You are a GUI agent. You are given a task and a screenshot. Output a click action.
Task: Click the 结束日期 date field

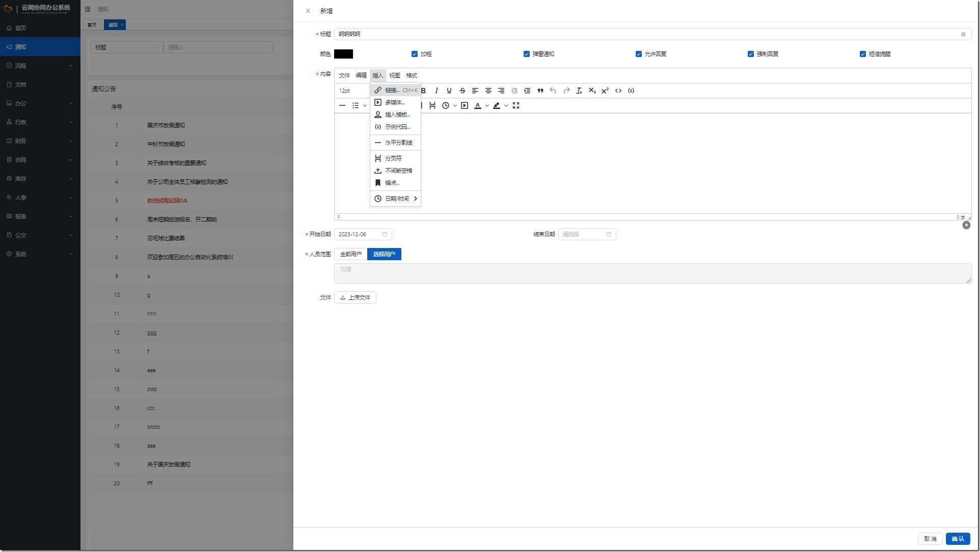587,234
